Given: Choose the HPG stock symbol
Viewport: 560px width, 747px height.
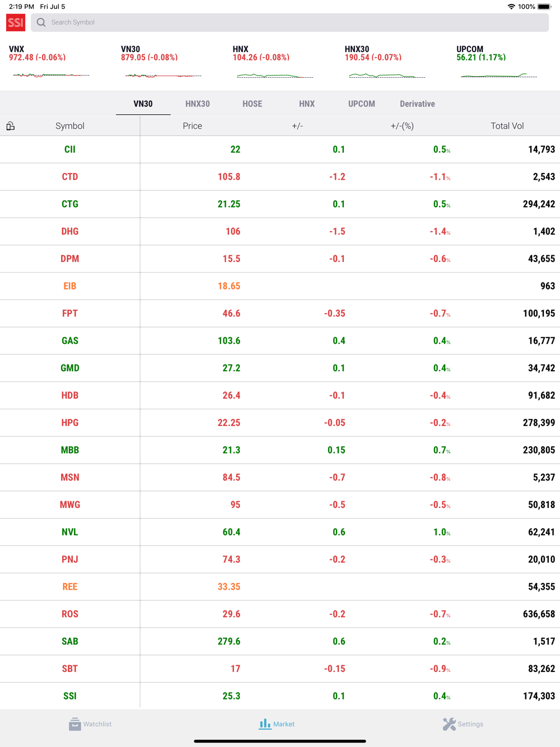Looking at the screenshot, I should pos(70,423).
